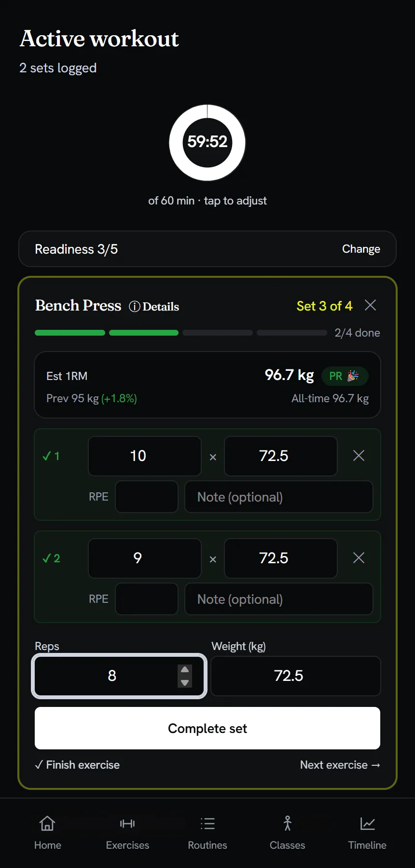The width and height of the screenshot is (415, 868).
Task: Add a note to set 1
Action: pos(279,497)
